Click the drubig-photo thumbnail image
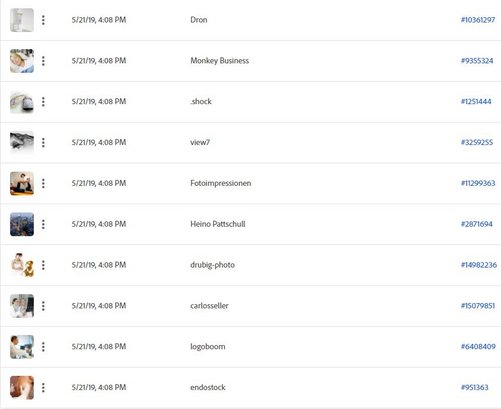This screenshot has width=501, height=409. [22, 265]
